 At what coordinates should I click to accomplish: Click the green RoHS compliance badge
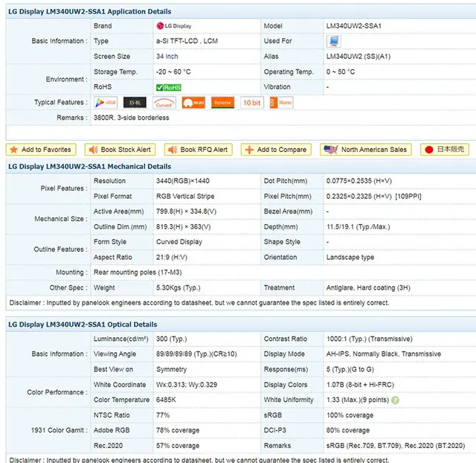pos(169,88)
